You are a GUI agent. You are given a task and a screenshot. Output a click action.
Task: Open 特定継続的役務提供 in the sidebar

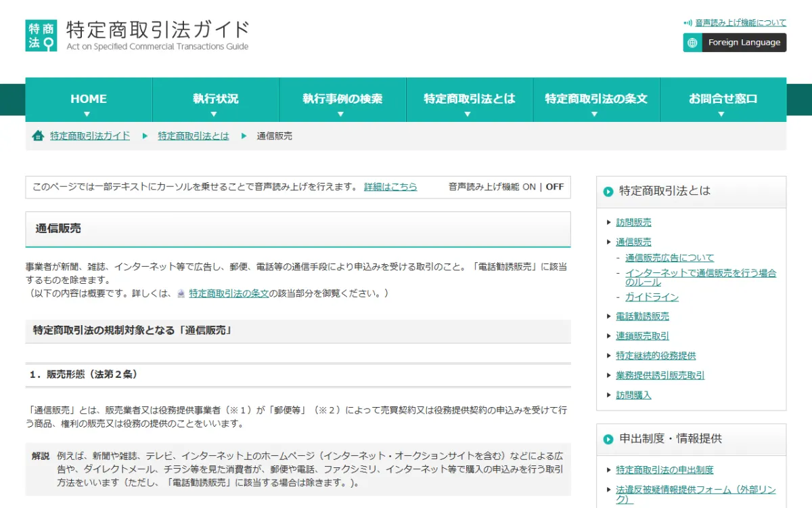(656, 356)
